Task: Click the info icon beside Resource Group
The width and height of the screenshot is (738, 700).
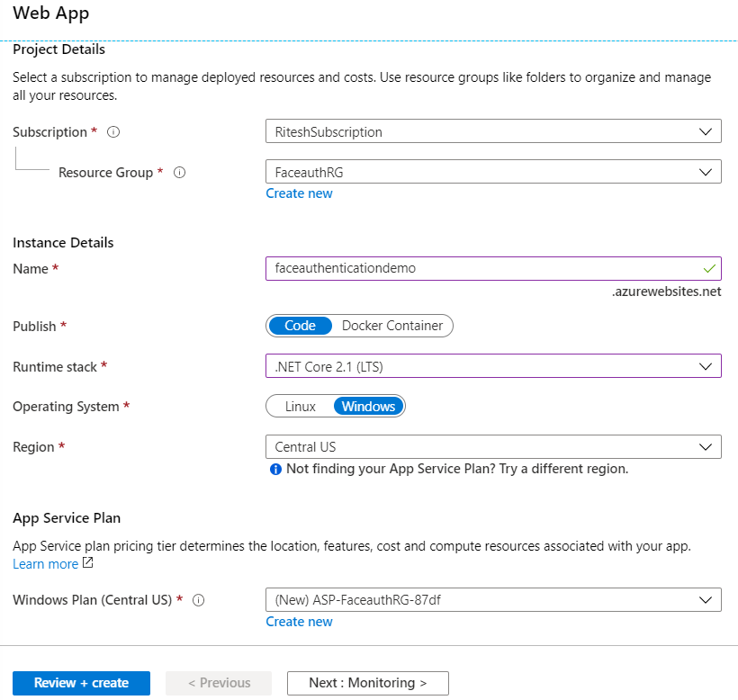Action: 179,173
